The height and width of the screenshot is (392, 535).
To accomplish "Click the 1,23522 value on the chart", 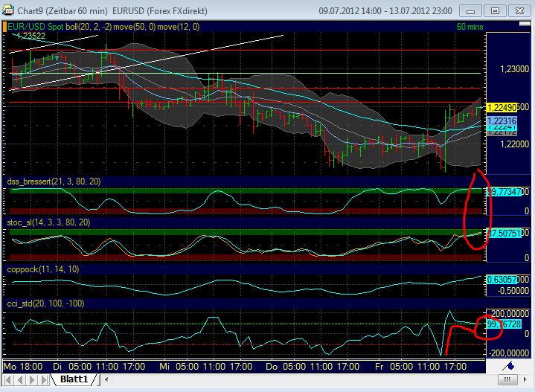I will coord(31,36).
